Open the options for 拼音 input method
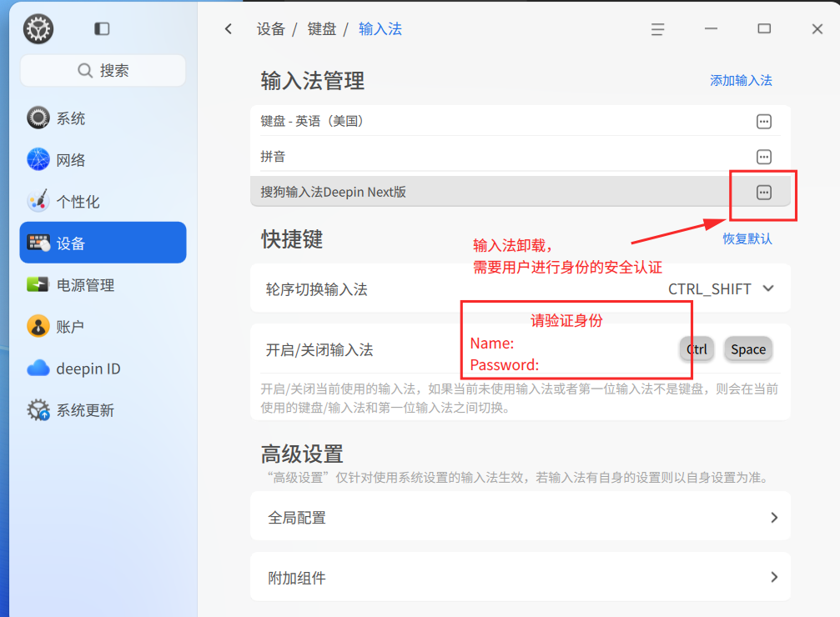840x617 pixels. point(763,157)
